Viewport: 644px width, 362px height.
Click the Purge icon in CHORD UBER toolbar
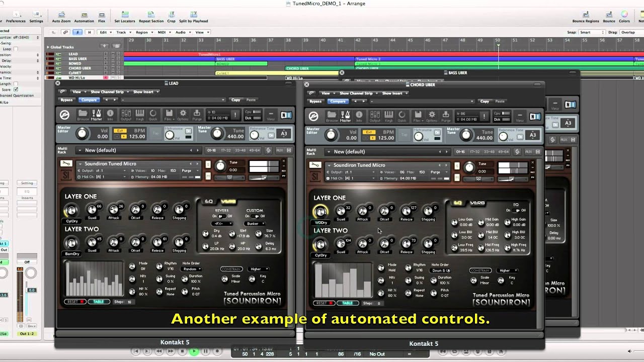(446, 117)
